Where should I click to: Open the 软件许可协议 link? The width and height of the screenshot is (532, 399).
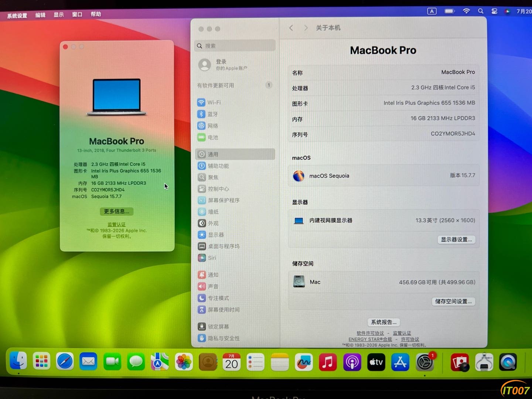(x=370, y=333)
